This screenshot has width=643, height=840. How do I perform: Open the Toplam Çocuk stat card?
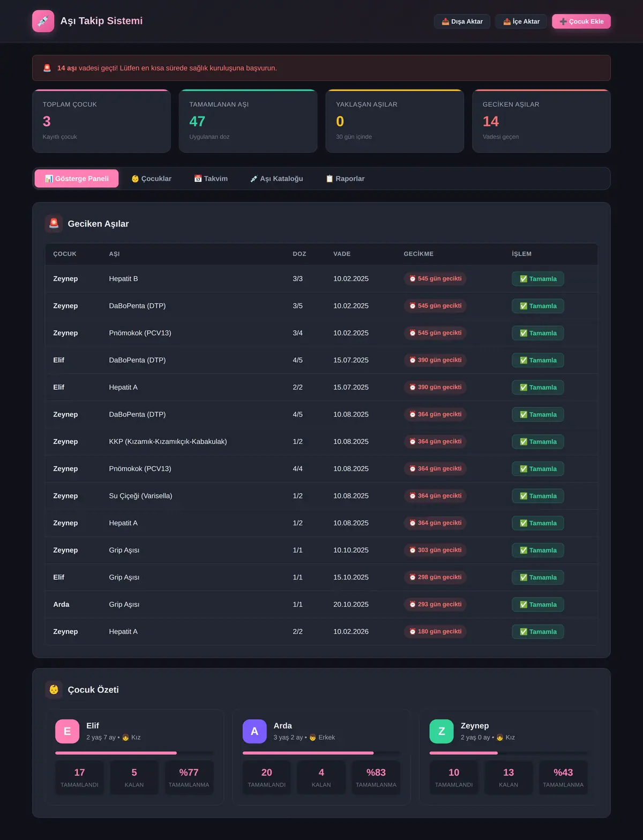(x=101, y=121)
